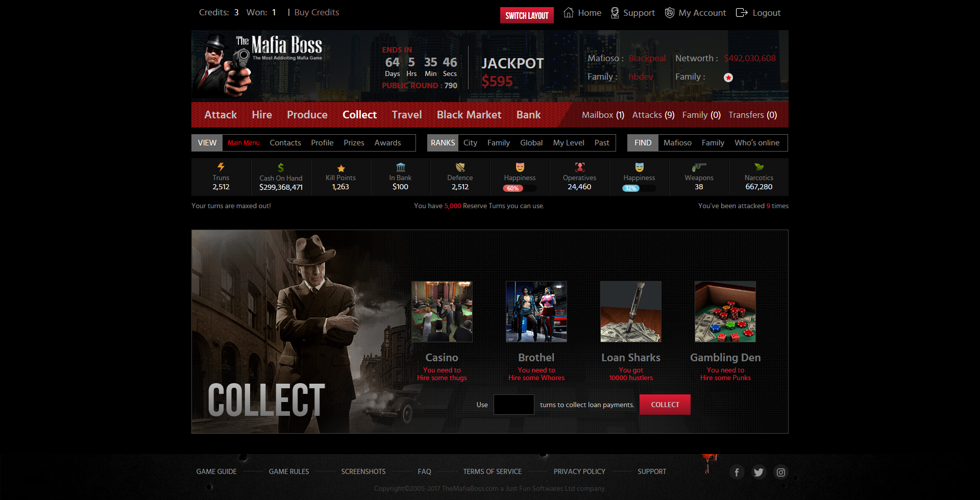The width and height of the screenshot is (980, 500).
Task: Open Past ranks
Action: click(602, 143)
